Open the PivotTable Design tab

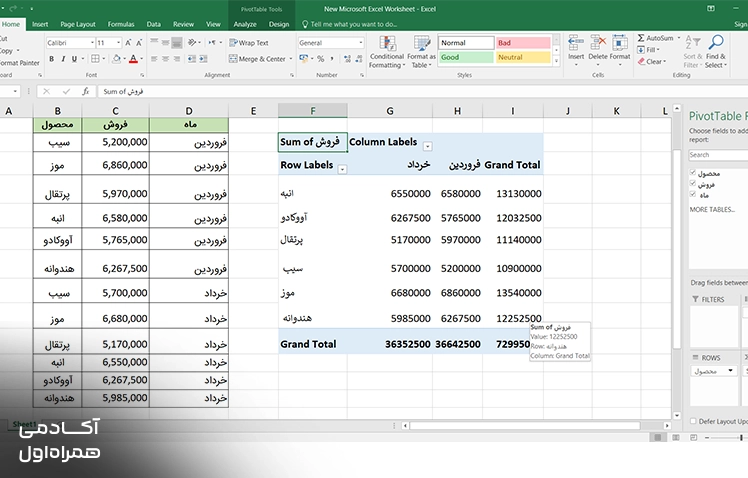[279, 24]
